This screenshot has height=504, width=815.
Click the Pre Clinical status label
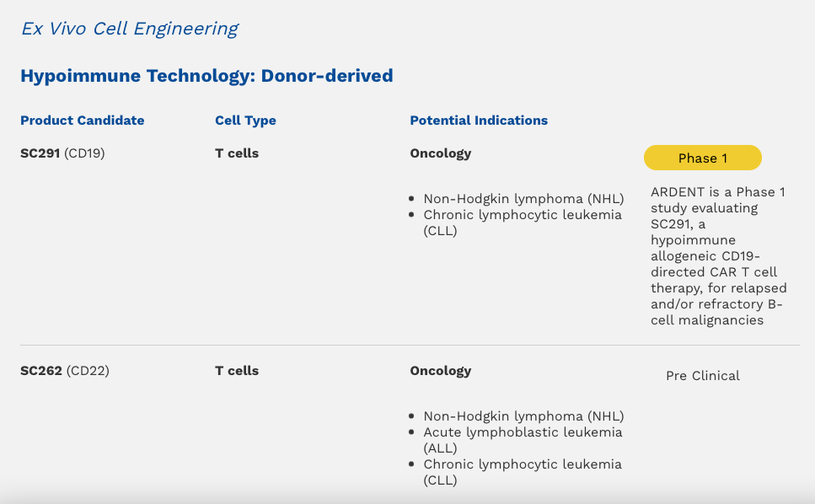point(703,376)
